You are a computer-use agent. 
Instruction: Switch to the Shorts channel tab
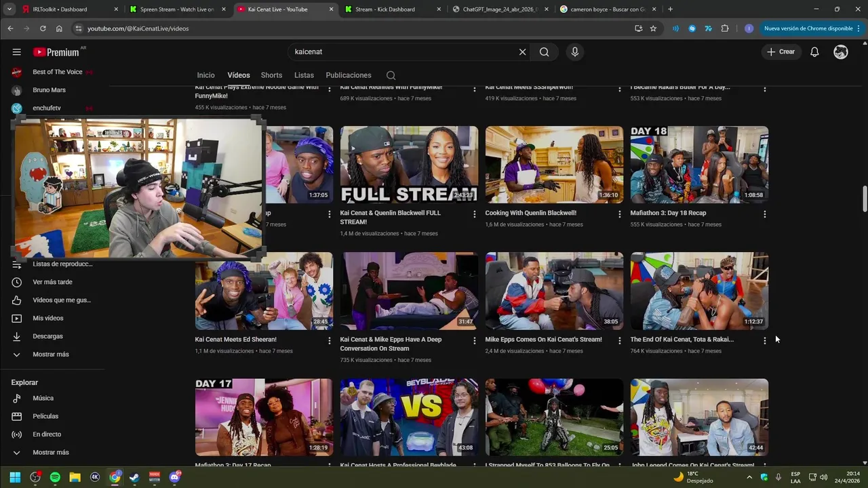point(271,75)
